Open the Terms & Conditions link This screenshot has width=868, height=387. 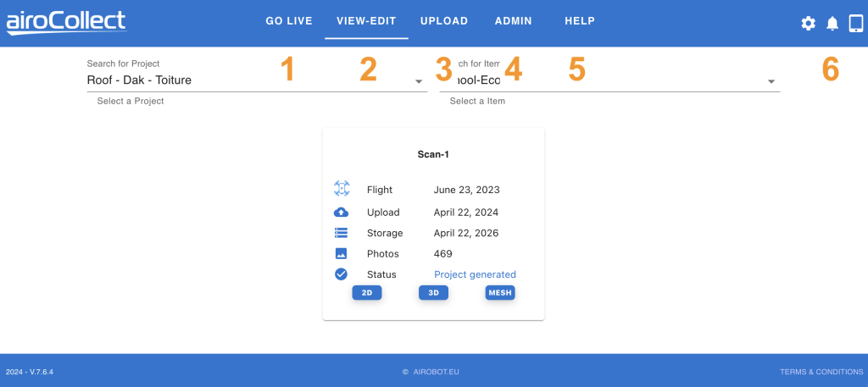(821, 372)
